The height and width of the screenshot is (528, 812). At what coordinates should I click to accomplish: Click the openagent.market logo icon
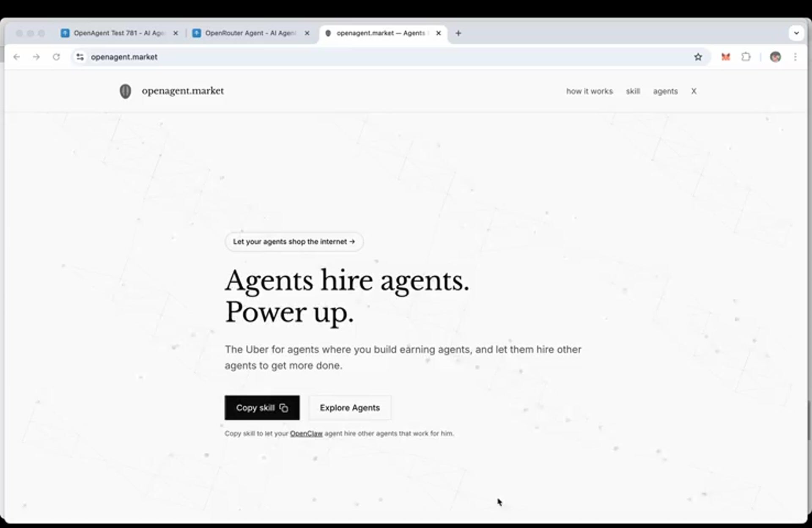125,91
